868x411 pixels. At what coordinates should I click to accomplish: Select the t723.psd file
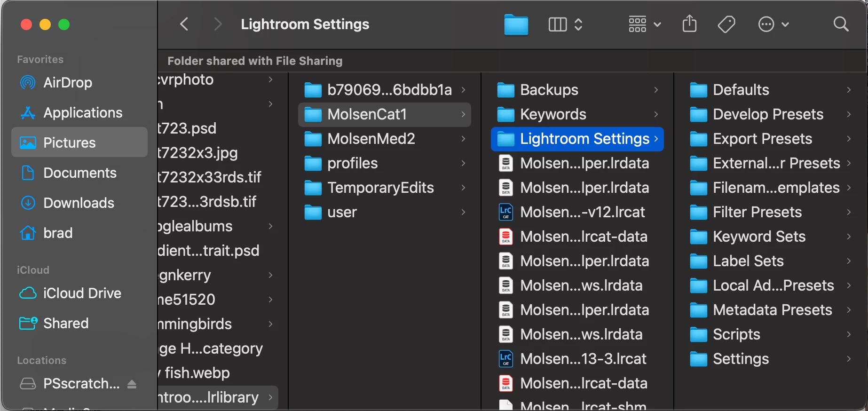pyautogui.click(x=218, y=128)
